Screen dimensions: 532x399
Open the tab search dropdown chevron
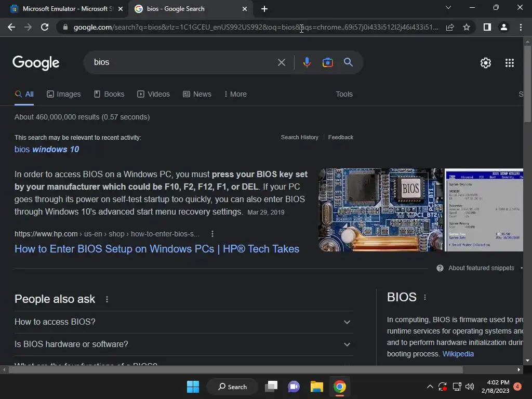click(448, 7)
